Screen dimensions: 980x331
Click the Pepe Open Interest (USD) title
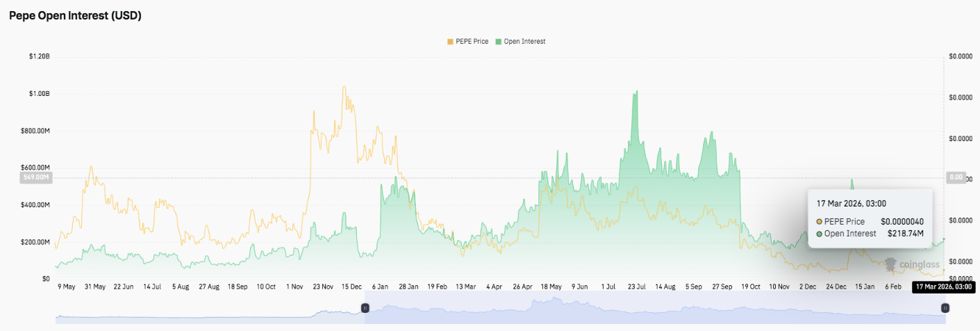pyautogui.click(x=75, y=15)
